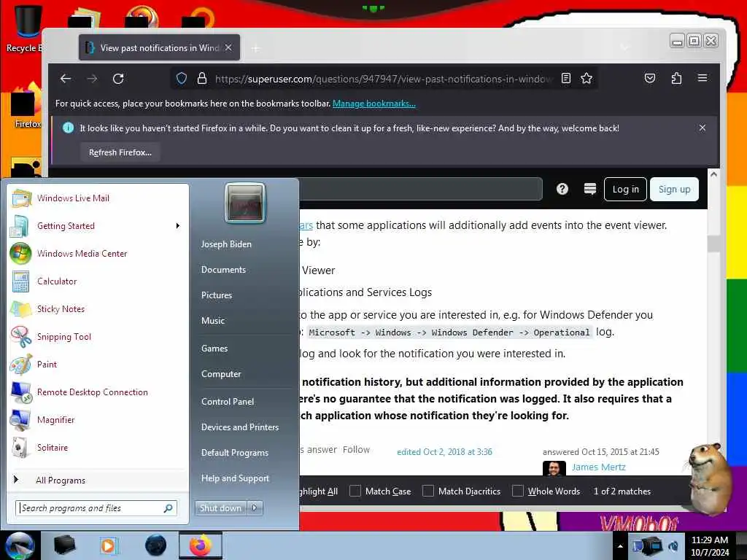747x560 pixels.
Task: Open the Firefox hamburger menu
Action: tap(703, 78)
